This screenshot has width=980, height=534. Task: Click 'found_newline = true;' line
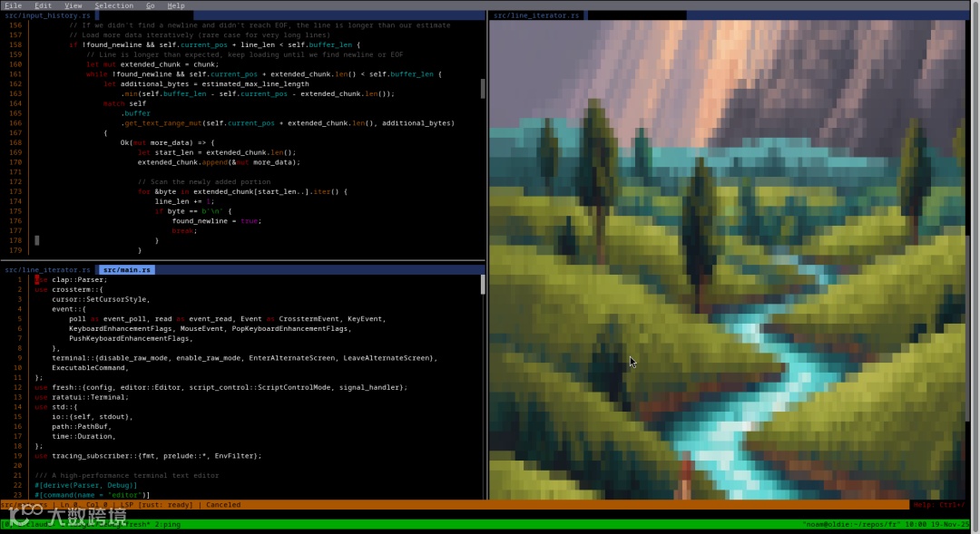[217, 221]
